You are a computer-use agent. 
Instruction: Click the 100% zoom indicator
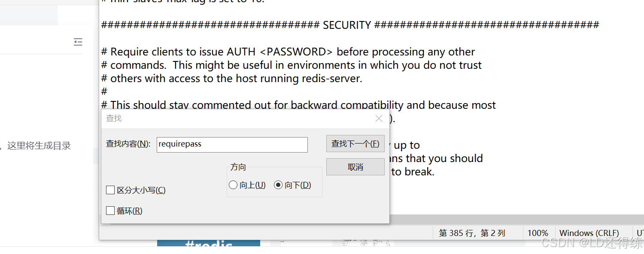tap(538, 233)
